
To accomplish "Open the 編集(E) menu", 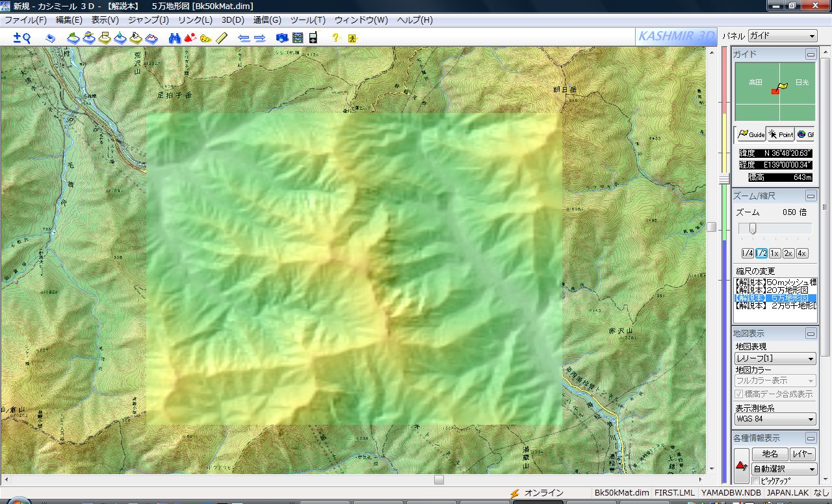I will tap(69, 20).
